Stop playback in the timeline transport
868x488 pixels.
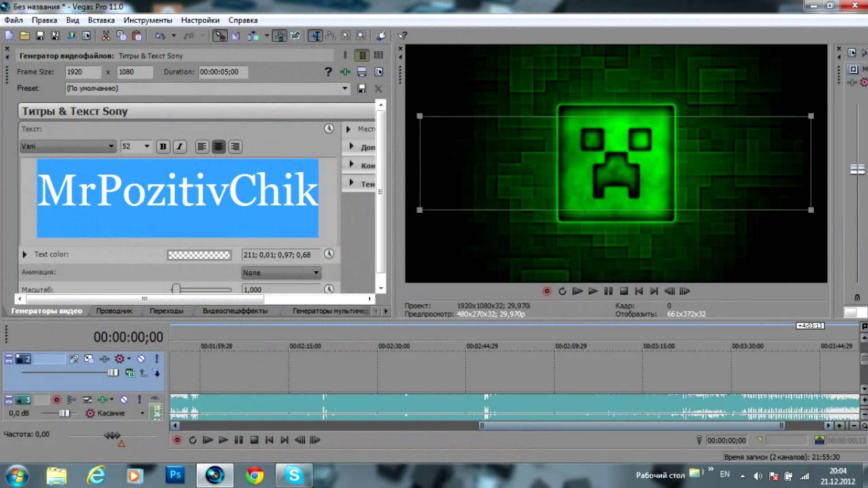(254, 440)
